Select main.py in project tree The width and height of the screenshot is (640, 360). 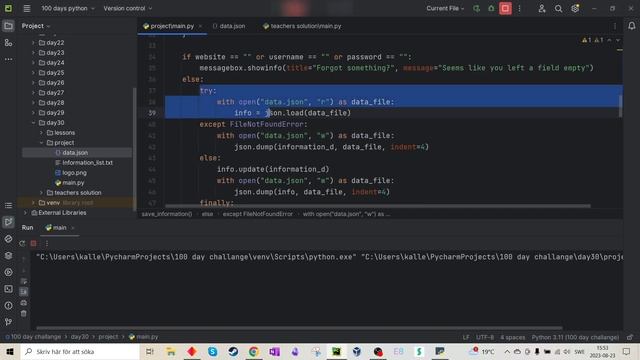coord(69,182)
